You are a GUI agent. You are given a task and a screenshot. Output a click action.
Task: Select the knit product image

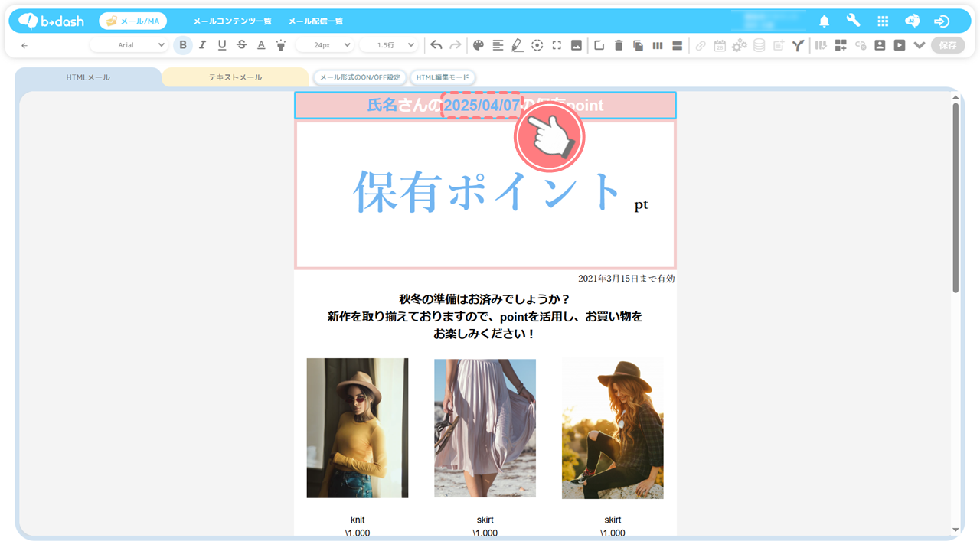click(x=358, y=428)
